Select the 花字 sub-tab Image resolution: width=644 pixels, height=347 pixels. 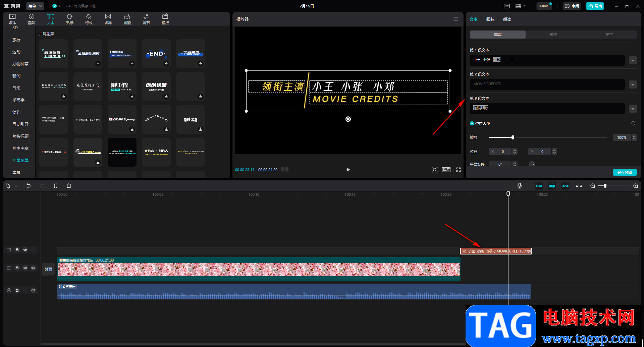click(x=609, y=35)
